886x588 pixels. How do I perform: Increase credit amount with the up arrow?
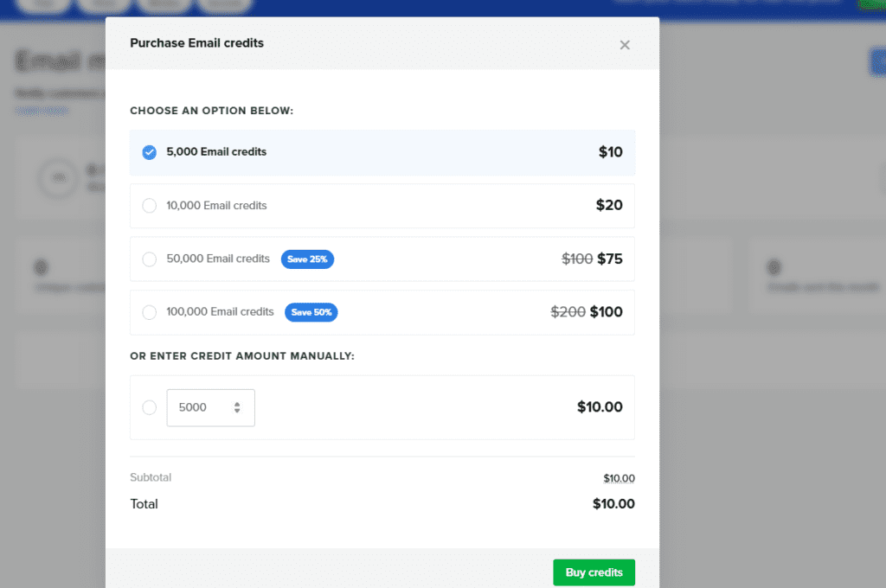237,404
